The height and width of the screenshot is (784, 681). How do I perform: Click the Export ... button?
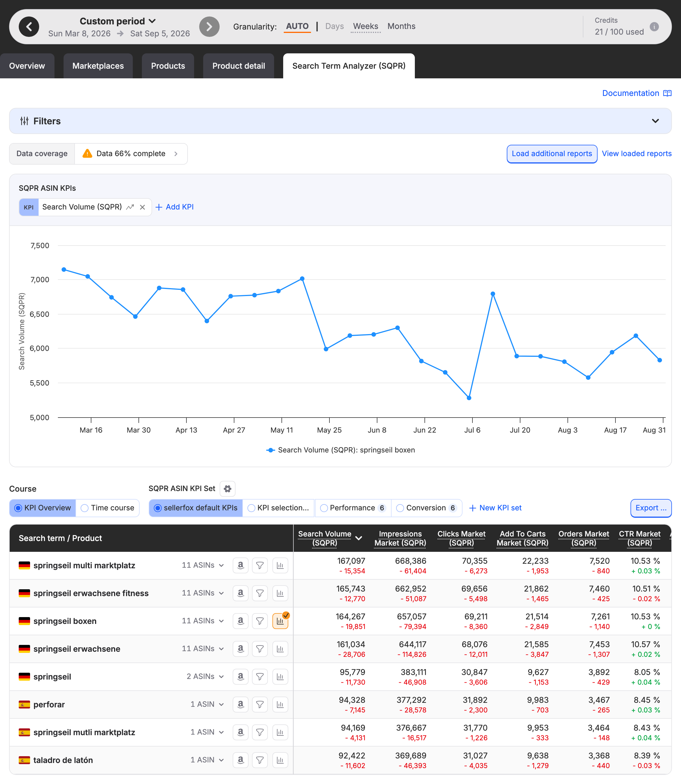click(651, 508)
